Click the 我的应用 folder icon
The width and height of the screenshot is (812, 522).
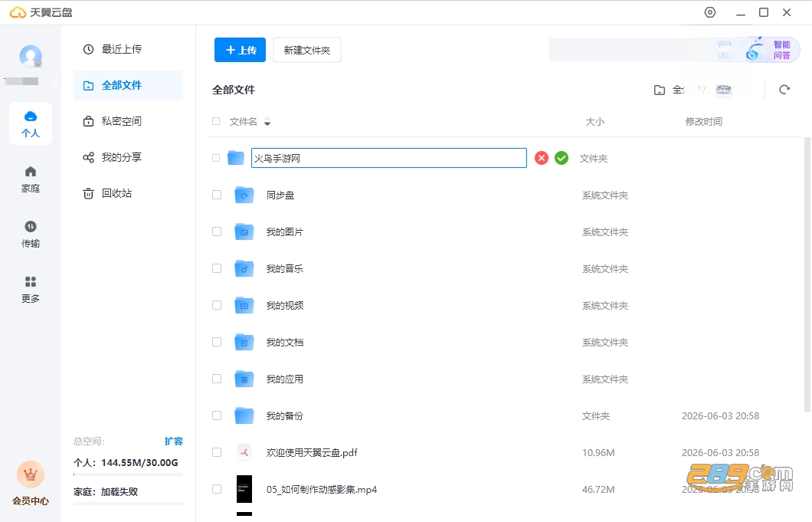[244, 379]
